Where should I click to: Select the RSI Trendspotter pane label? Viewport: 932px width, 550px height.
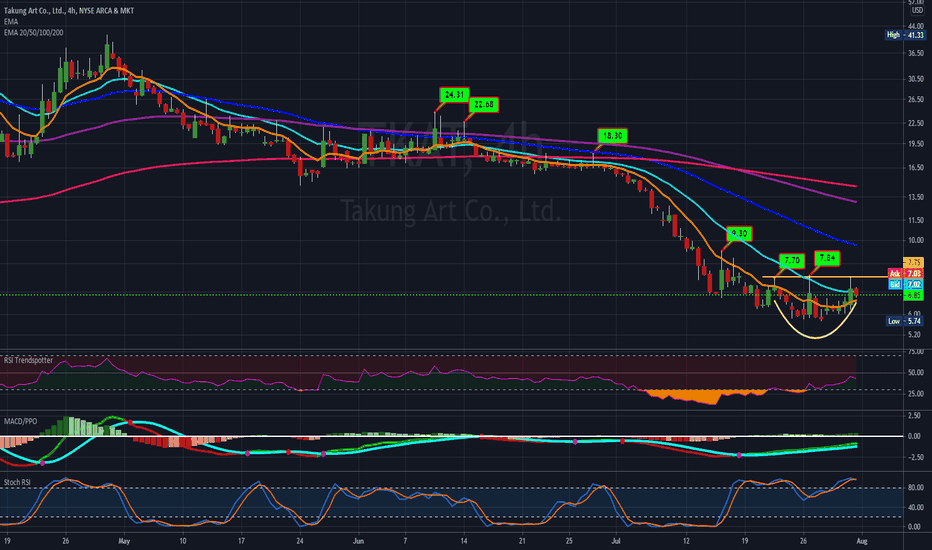point(29,360)
